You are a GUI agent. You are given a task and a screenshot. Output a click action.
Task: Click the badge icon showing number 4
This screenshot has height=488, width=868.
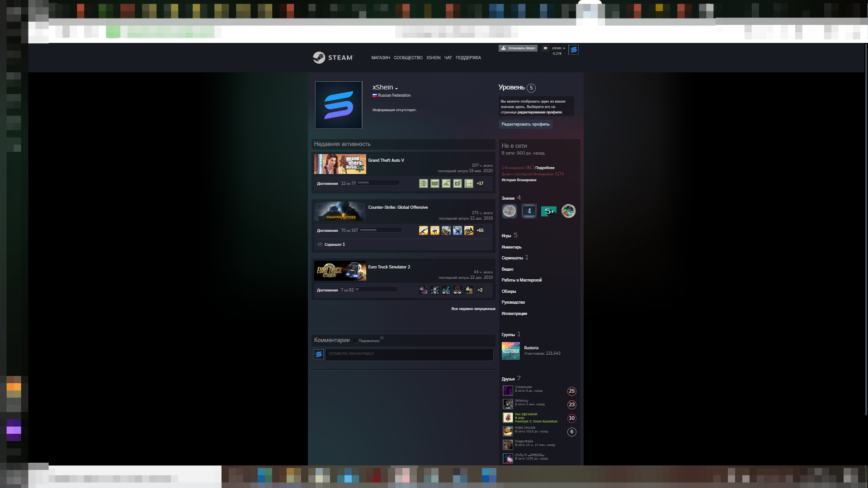[x=529, y=211]
